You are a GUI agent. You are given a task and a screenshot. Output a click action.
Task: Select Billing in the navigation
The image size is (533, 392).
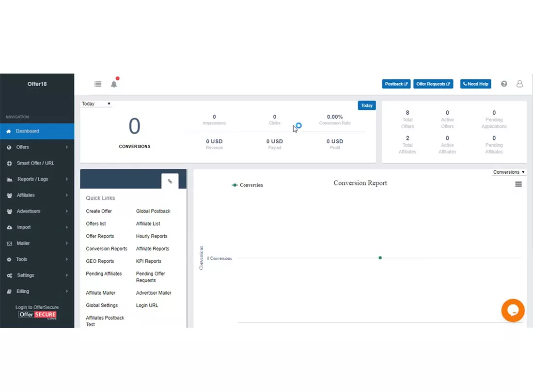point(37,291)
